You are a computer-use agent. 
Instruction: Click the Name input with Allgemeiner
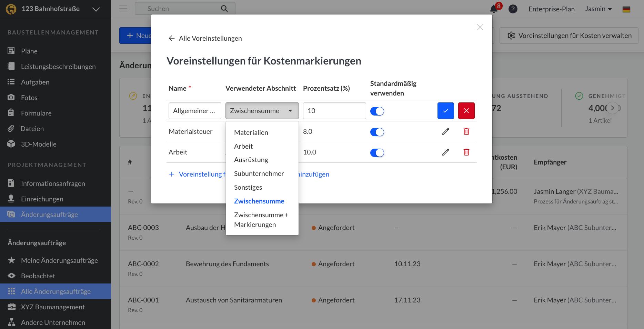pyautogui.click(x=195, y=111)
